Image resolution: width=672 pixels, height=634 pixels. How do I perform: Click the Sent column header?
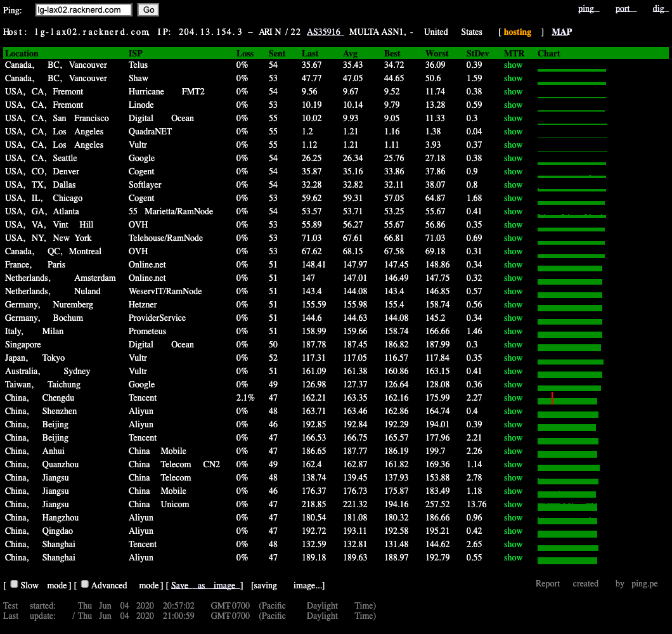[x=277, y=53]
